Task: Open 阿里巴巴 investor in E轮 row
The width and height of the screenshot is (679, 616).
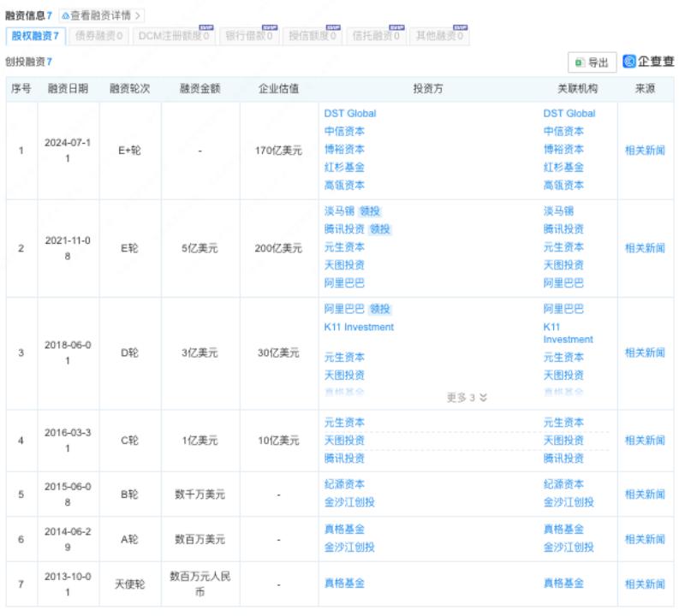Action: point(344,283)
